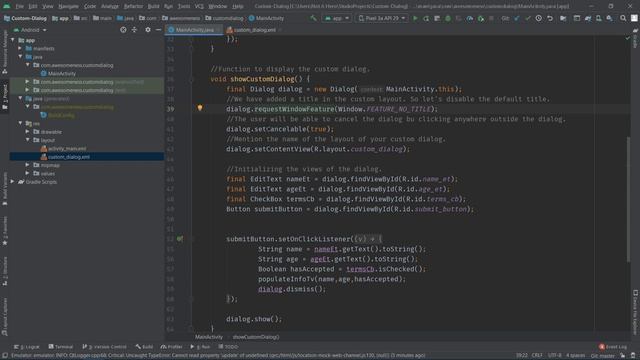Click Collapse All icon in Project panel
Image resolution: width=640 pixels, height=360 pixels.
[x=134, y=30]
